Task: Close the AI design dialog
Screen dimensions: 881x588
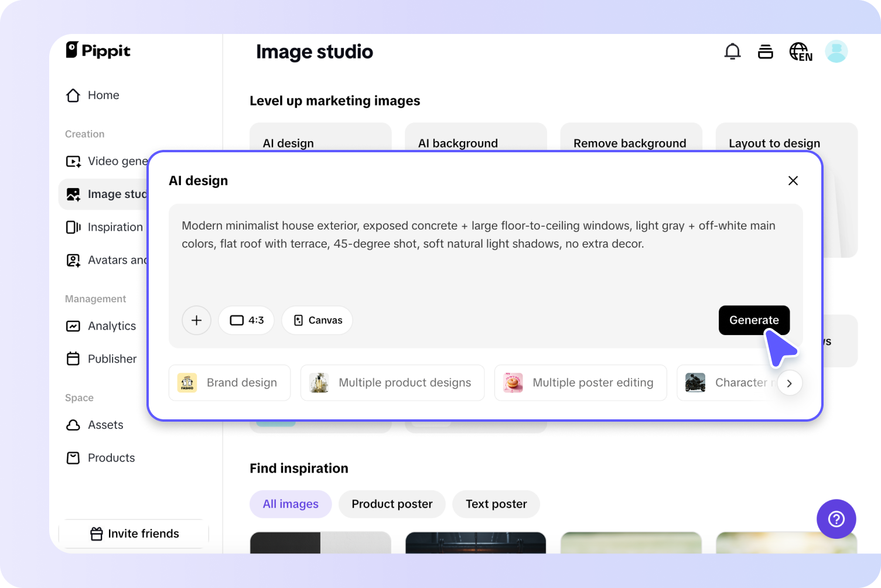Action: coord(793,181)
